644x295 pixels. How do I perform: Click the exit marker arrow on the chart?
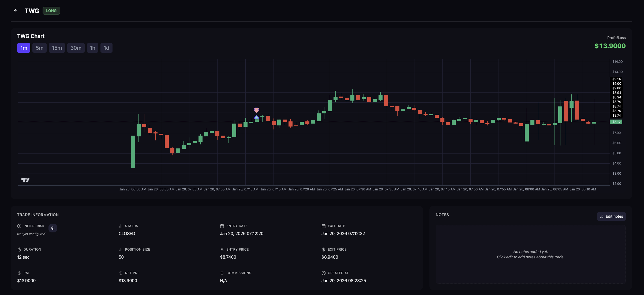point(256,110)
